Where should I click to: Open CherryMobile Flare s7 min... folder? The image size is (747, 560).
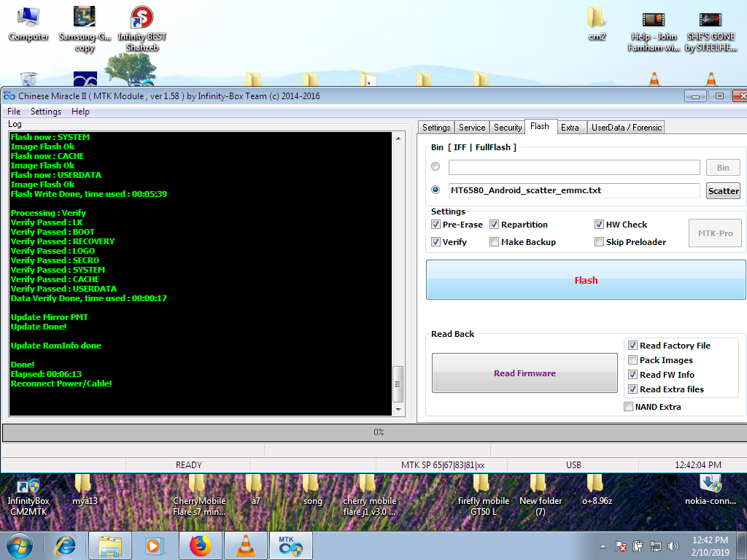[199, 496]
